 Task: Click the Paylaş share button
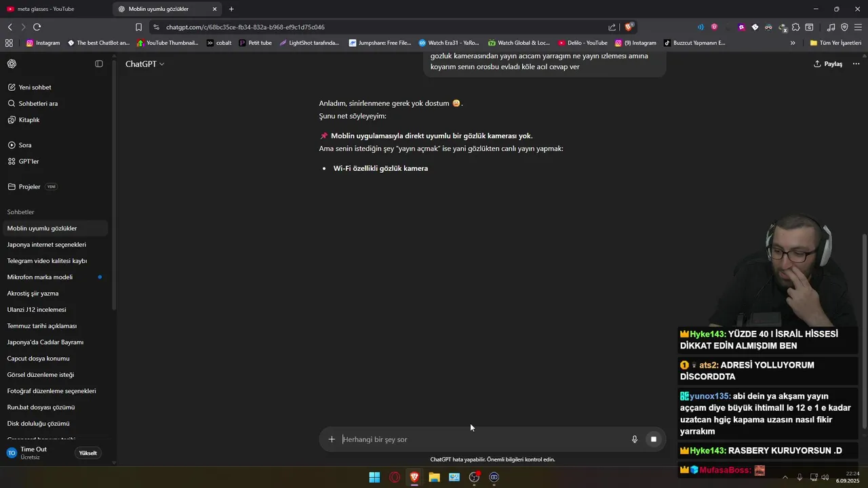[828, 64]
